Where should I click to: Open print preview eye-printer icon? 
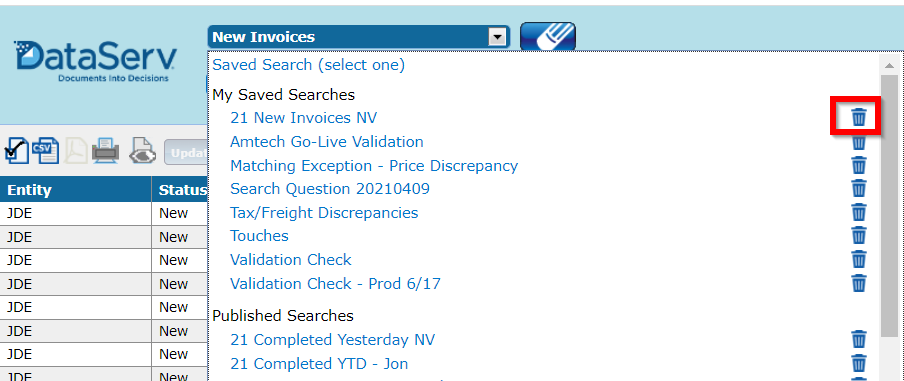pos(142,152)
